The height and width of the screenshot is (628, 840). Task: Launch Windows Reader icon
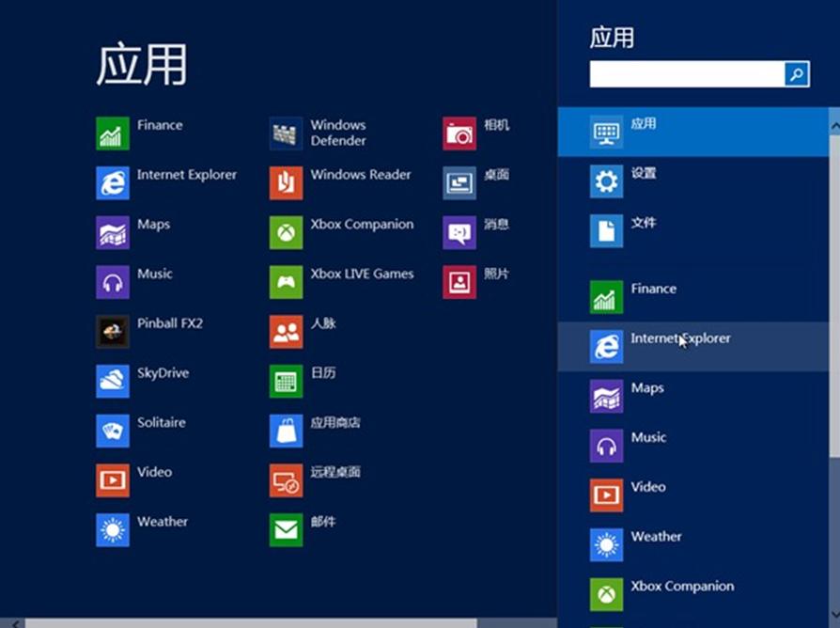pyautogui.click(x=286, y=182)
